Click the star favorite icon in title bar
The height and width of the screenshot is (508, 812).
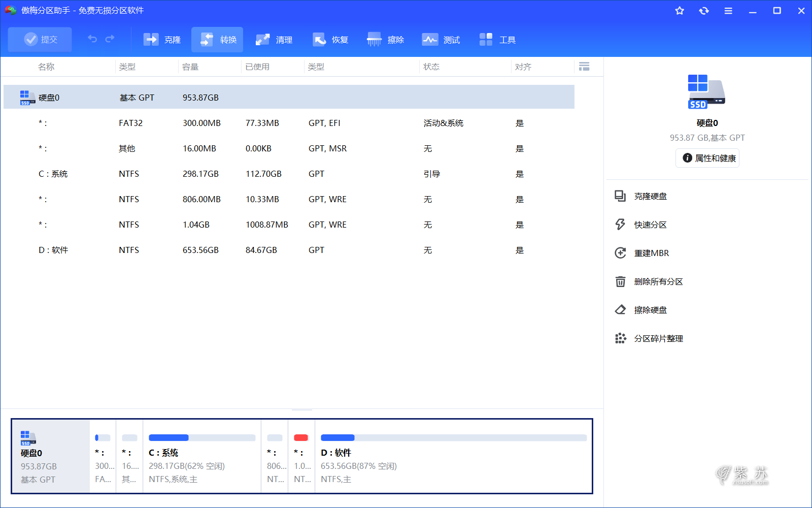(x=680, y=11)
